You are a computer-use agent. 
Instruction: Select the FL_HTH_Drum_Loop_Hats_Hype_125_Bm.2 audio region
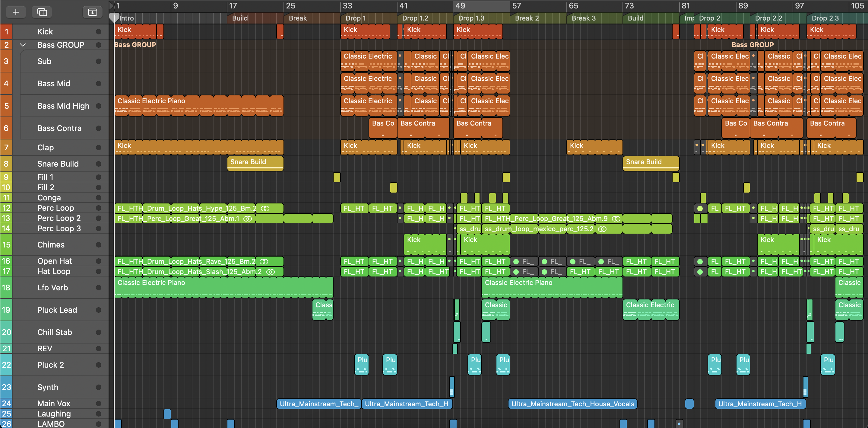[199, 208]
